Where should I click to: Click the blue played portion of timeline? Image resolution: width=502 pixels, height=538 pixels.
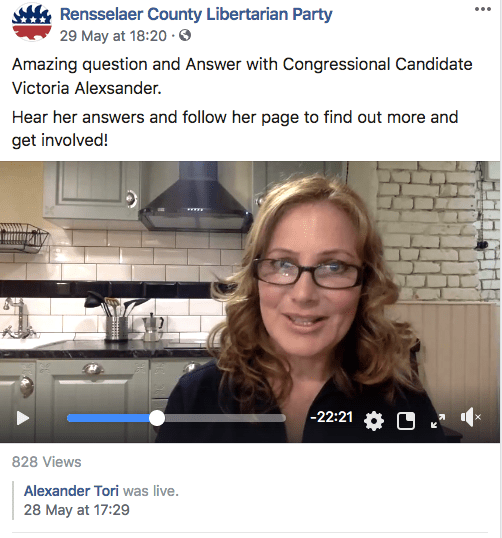[x=108, y=418]
